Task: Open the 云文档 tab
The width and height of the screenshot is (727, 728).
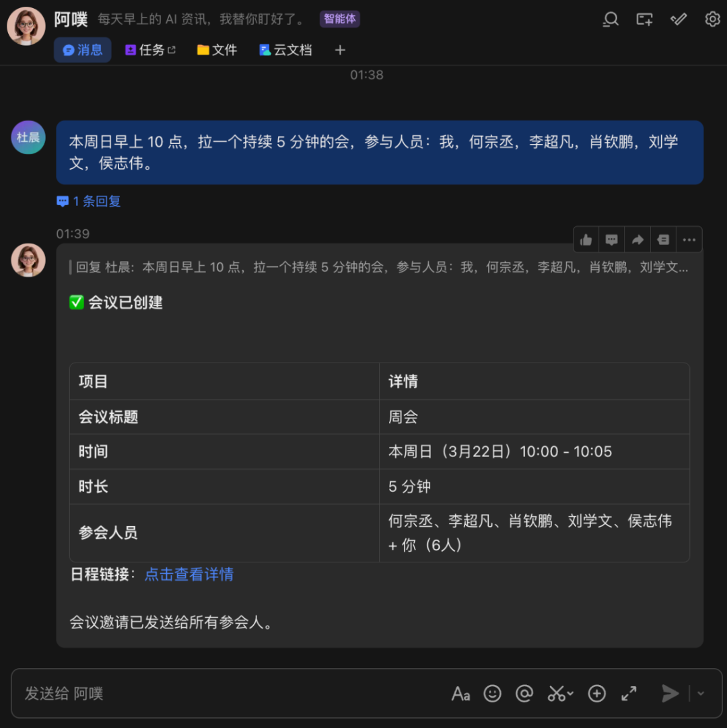Action: click(285, 50)
